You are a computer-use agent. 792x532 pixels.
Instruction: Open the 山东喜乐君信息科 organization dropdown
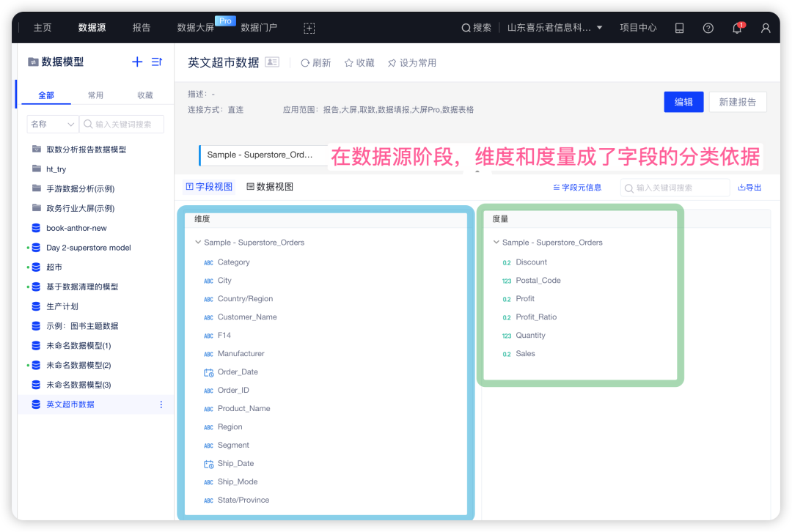pos(554,26)
